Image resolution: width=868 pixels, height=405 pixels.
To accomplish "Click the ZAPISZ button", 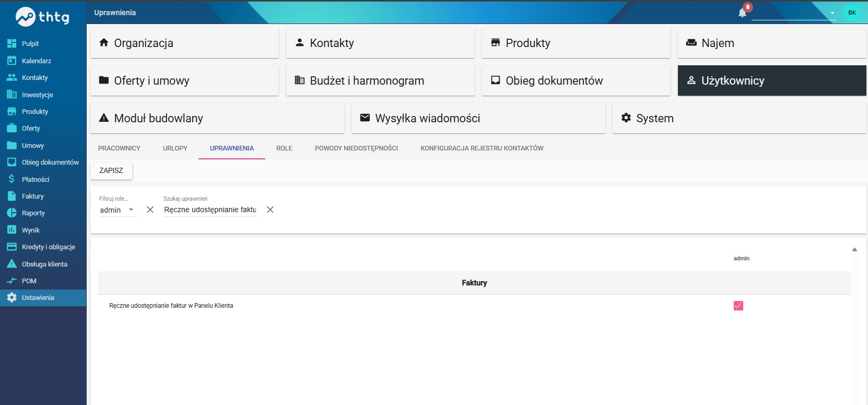I will 111,170.
